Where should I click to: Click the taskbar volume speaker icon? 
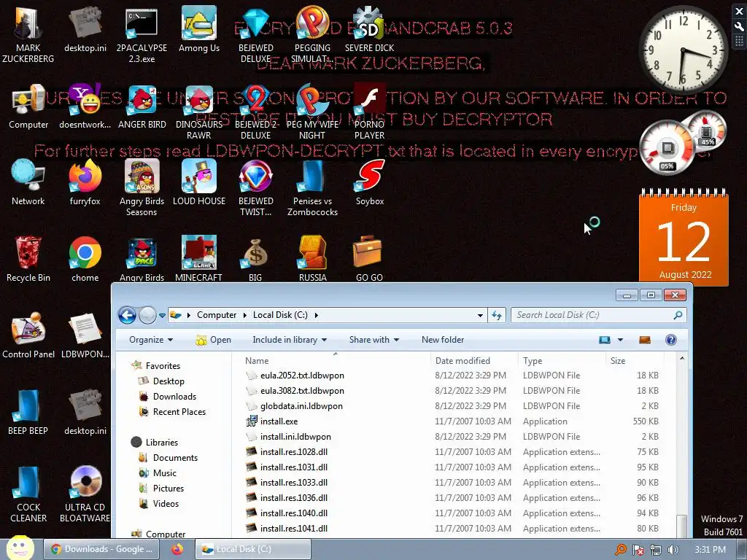pos(673,550)
